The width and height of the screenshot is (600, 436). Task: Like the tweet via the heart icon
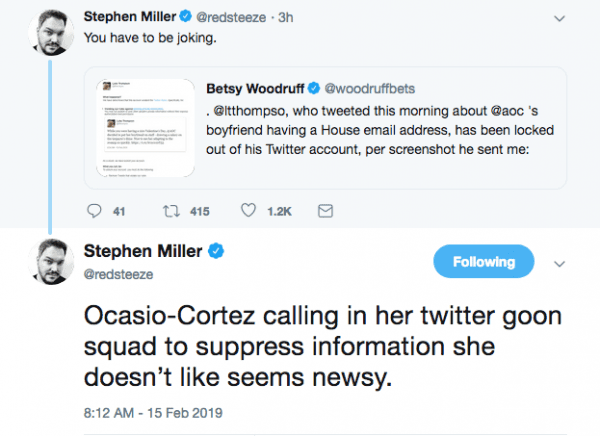250,211
